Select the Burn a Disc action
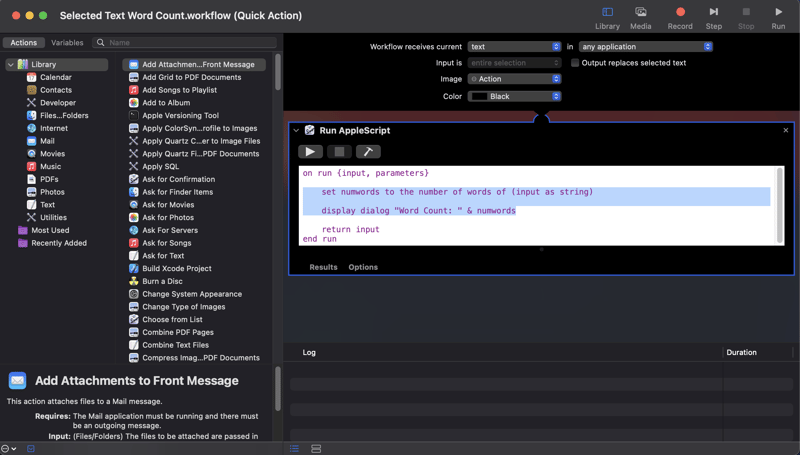The height and width of the screenshot is (455, 800). point(162,281)
